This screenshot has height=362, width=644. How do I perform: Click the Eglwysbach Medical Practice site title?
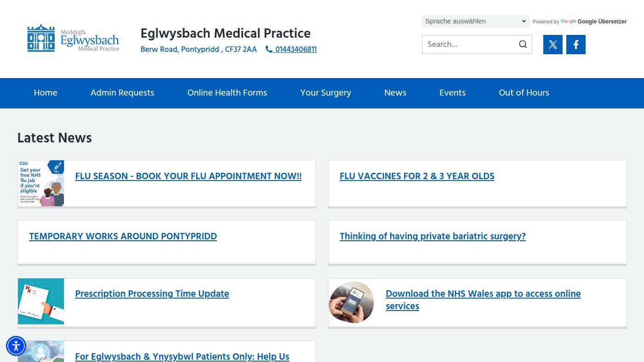(x=225, y=34)
